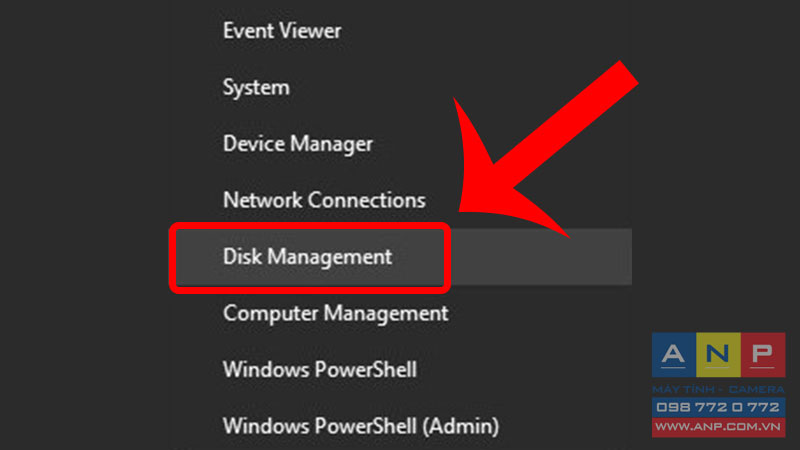The height and width of the screenshot is (450, 800).
Task: Open Network Connections
Action: pos(324,200)
